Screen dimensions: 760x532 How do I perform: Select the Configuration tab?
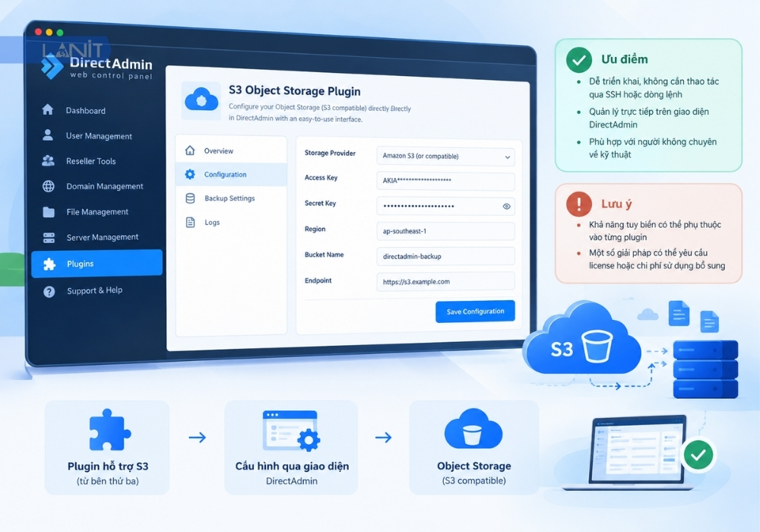[x=231, y=175]
